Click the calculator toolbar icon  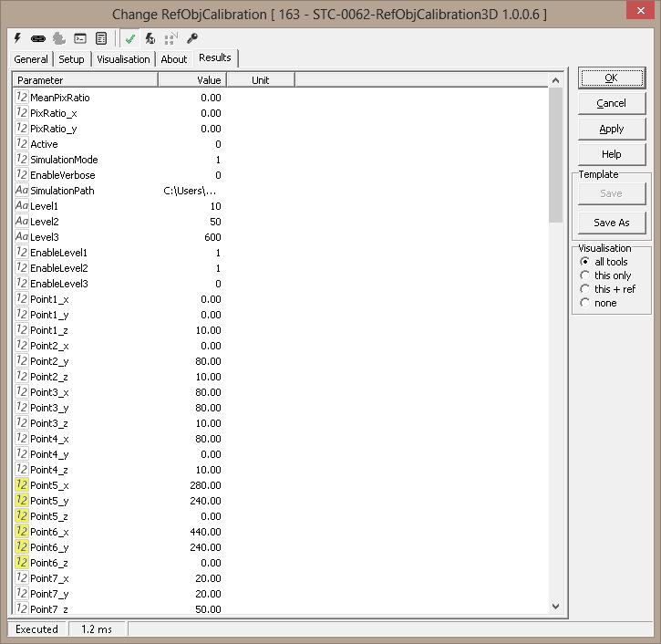pyautogui.click(x=101, y=38)
